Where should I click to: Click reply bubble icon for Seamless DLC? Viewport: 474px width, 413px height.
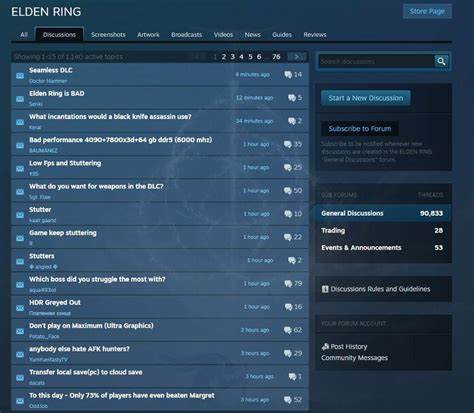coord(288,75)
